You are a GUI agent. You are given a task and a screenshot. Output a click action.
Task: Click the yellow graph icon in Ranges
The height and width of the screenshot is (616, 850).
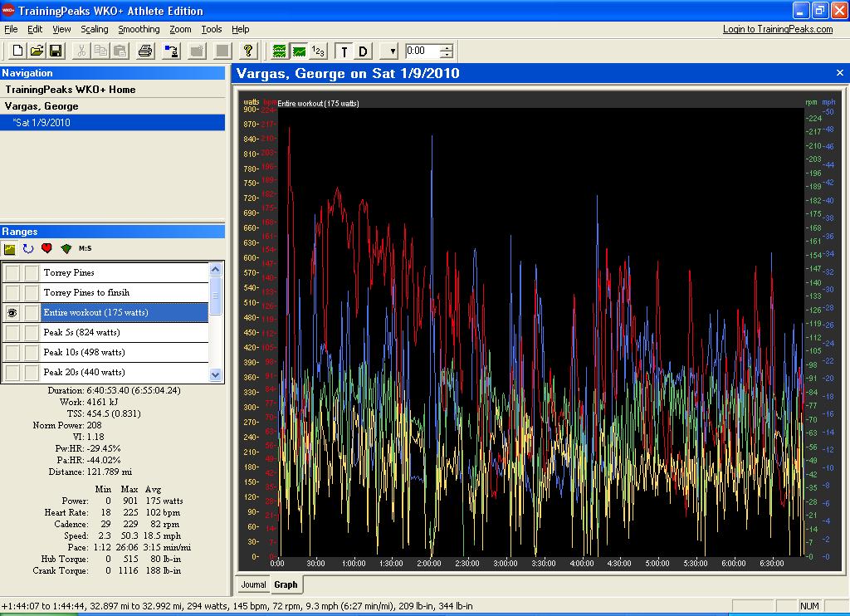[x=10, y=248]
